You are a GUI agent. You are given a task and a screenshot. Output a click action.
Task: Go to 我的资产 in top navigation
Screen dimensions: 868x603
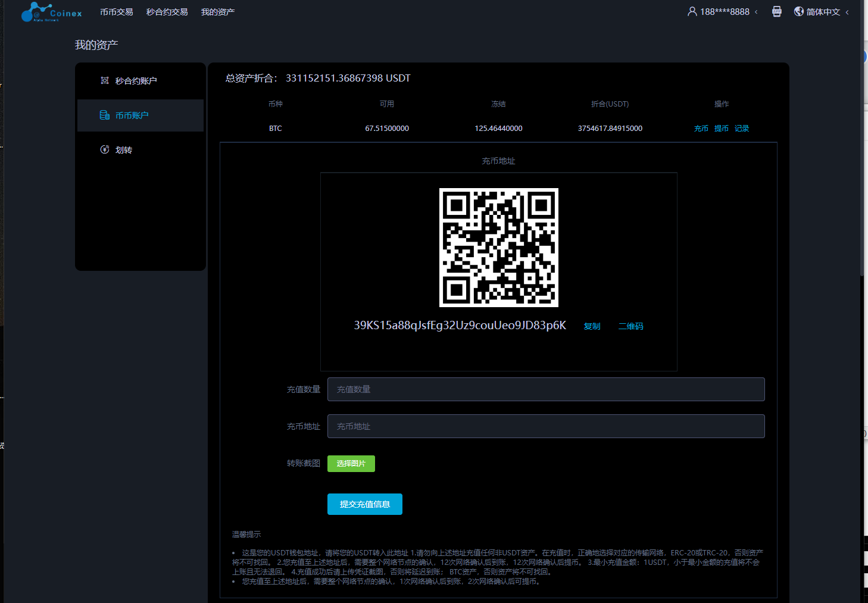coord(217,12)
